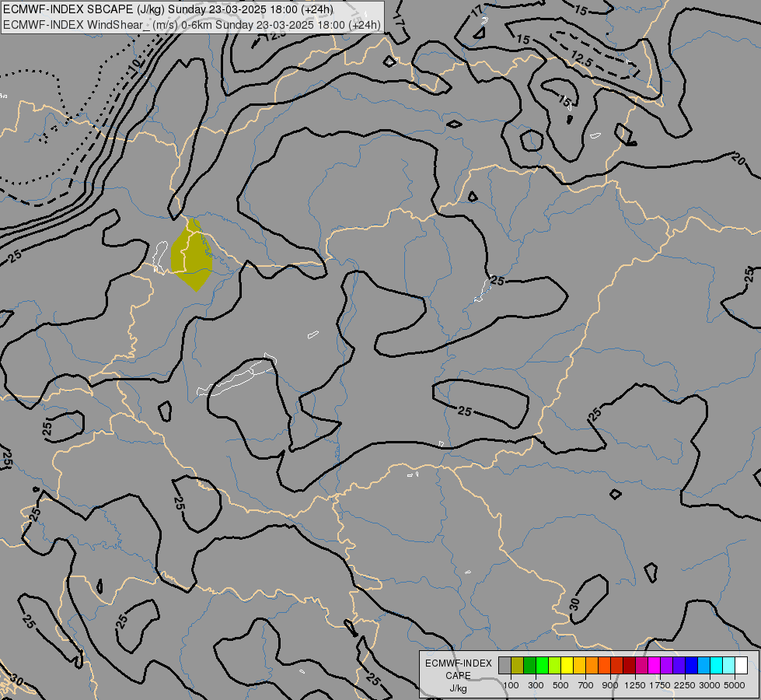This screenshot has height=700, width=761.
Task: Pick the dark green legend swatch
Action: click(x=529, y=665)
